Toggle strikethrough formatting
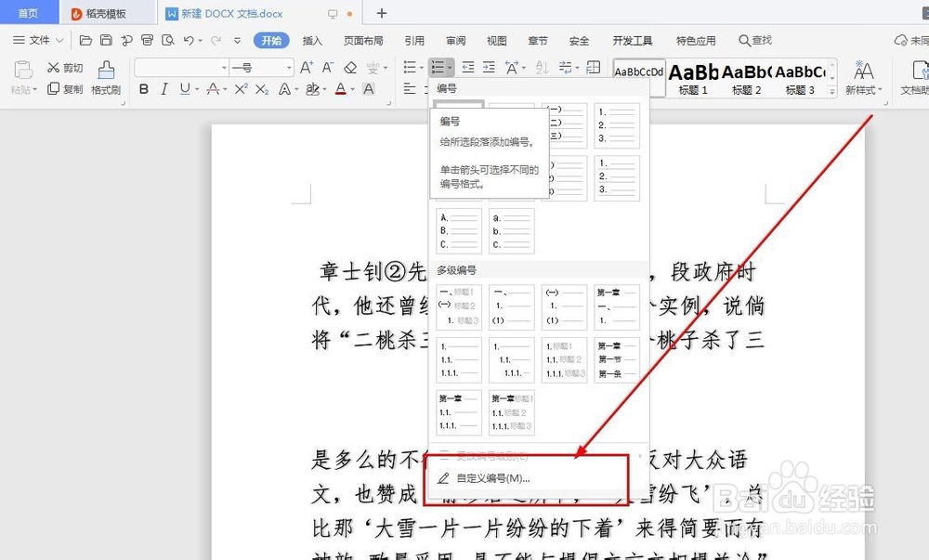This screenshot has height=560, width=929. [213, 89]
